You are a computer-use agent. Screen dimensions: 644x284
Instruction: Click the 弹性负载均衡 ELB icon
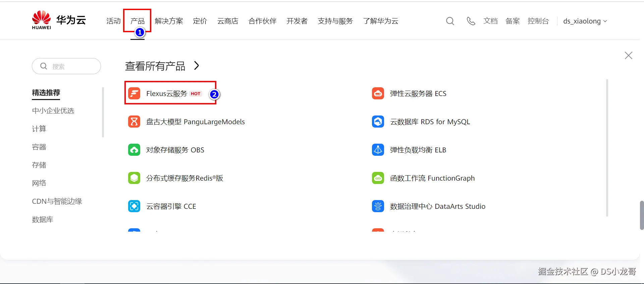pyautogui.click(x=378, y=150)
